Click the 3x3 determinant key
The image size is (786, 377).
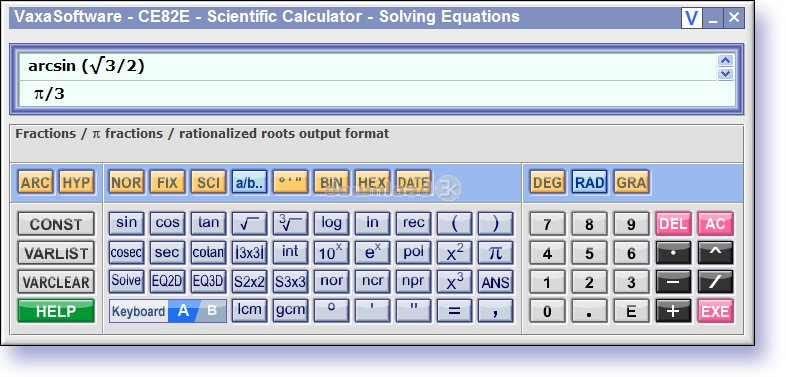[249, 253]
